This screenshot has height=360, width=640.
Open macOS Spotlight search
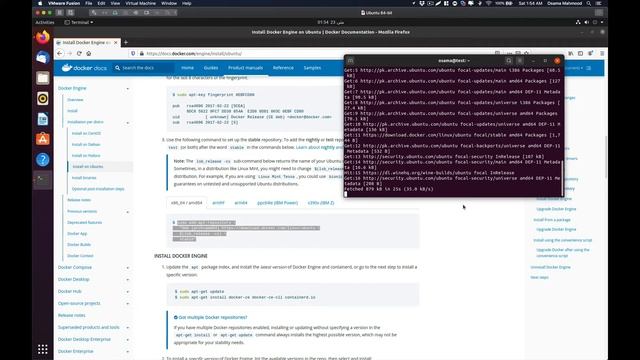click(x=589, y=3)
